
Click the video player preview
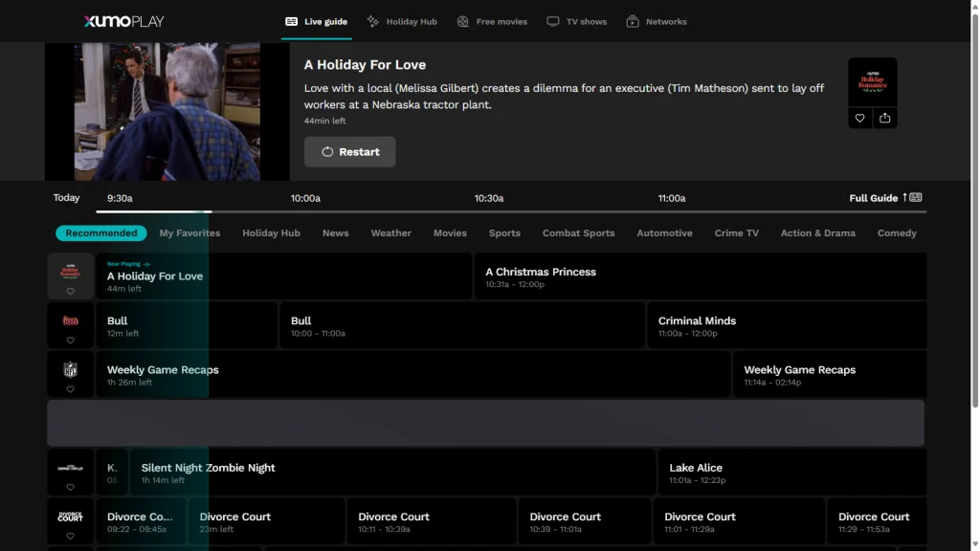coord(167,112)
